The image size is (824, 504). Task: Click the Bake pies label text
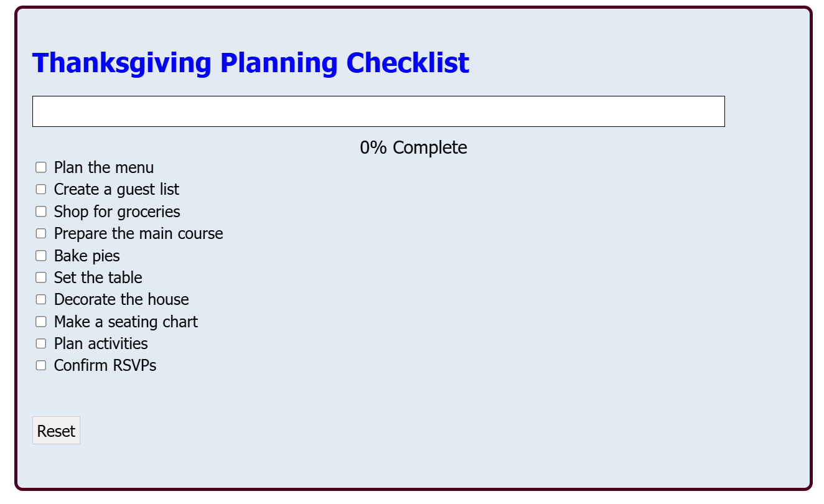point(87,256)
